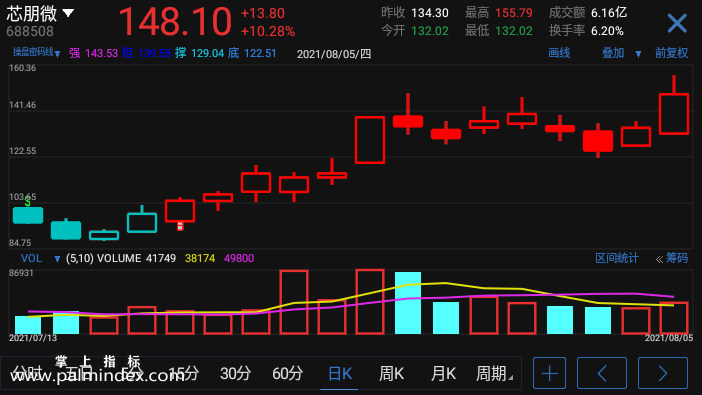Toggle the 前复权 price adjustment mode
Image resolution: width=702 pixels, height=395 pixels.
coord(672,53)
